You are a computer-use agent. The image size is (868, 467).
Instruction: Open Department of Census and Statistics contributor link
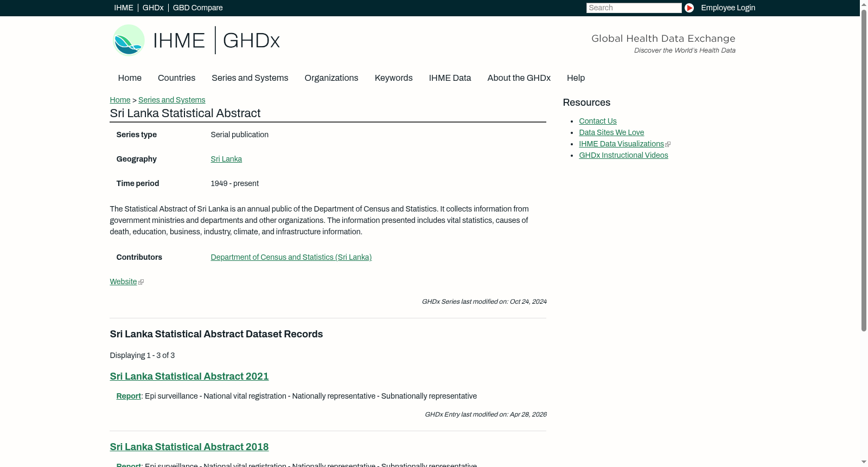291,257
